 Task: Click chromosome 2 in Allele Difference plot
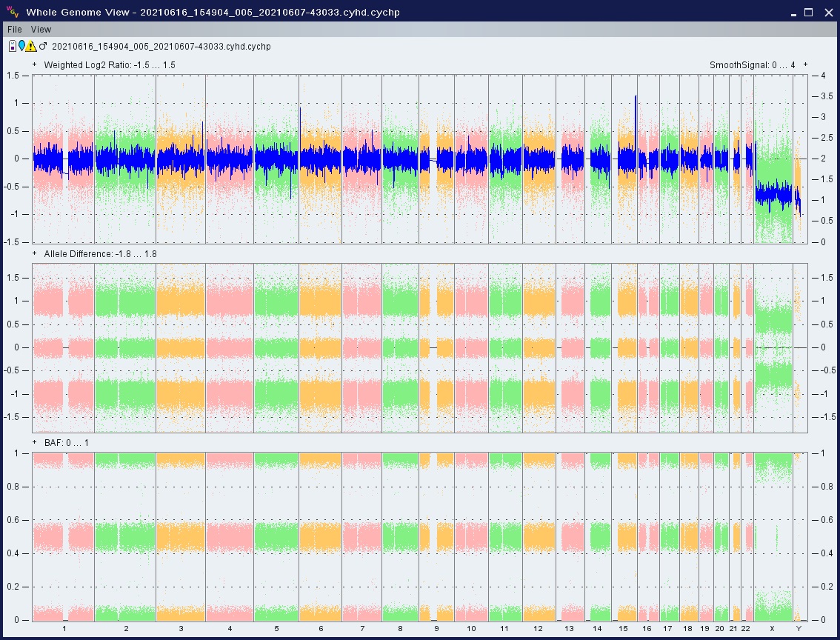point(124,347)
